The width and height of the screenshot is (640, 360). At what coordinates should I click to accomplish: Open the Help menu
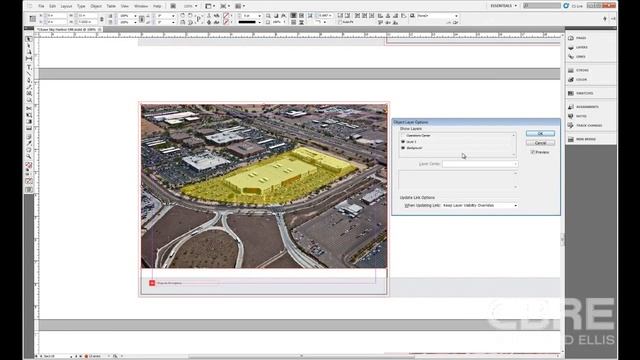coord(157,6)
